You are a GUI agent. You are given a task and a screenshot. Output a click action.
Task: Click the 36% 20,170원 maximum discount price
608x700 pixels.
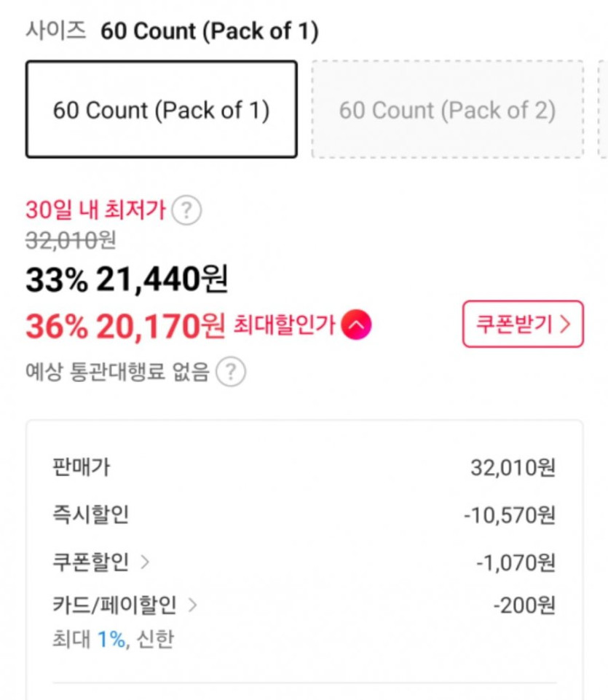point(125,327)
